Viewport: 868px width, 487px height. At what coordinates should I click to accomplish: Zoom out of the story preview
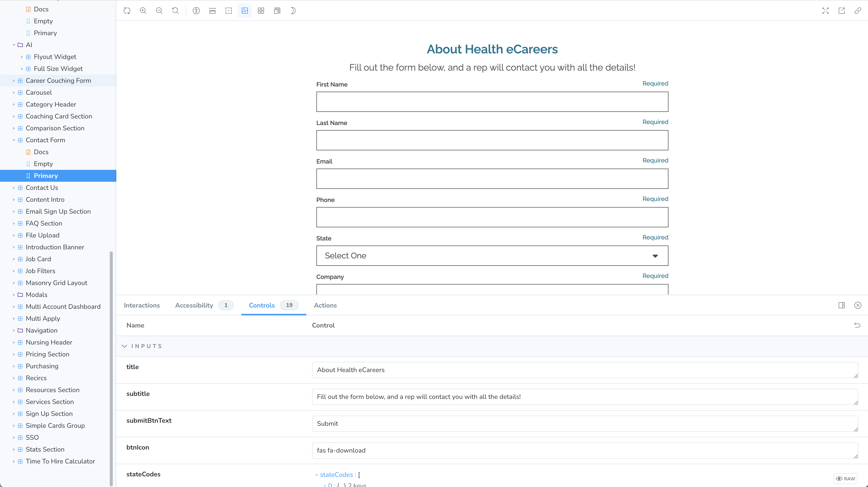[159, 11]
